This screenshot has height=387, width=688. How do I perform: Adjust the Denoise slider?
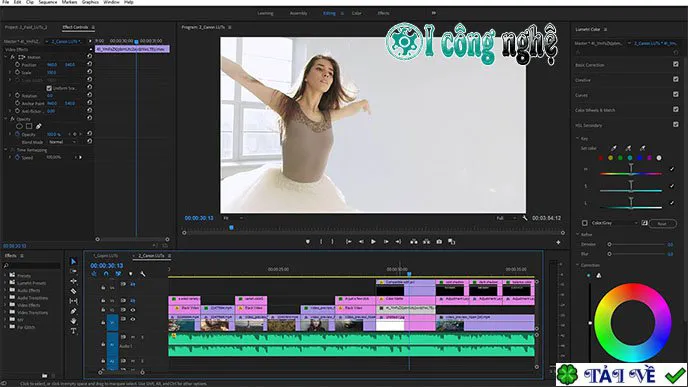point(637,244)
